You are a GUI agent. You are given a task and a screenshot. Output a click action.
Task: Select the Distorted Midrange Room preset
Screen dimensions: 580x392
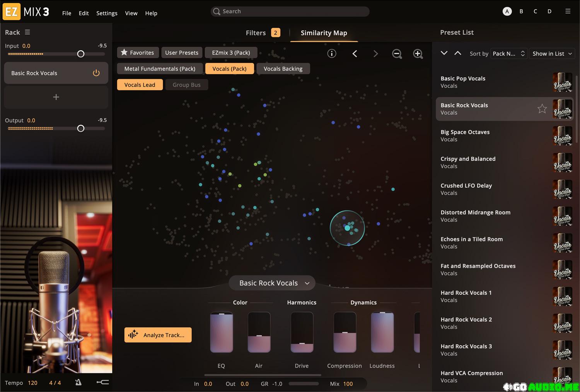[504, 216]
